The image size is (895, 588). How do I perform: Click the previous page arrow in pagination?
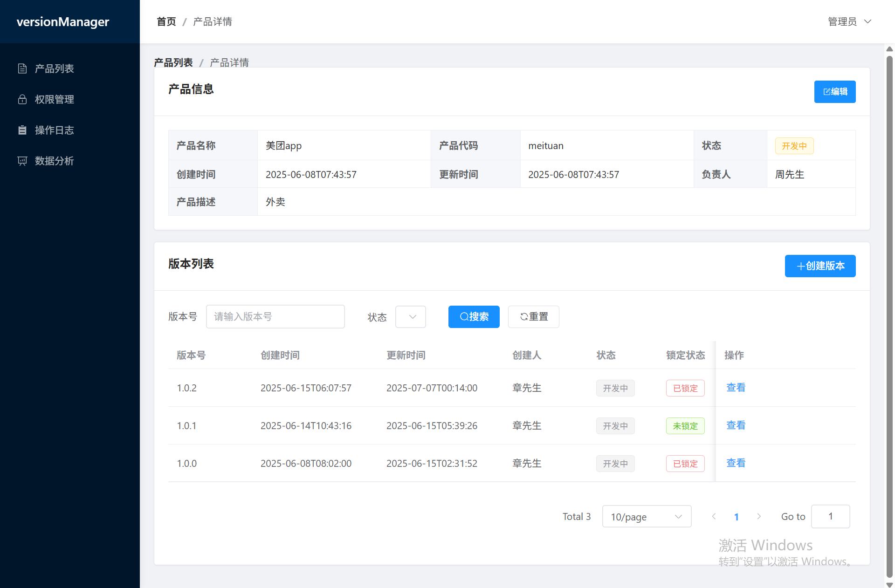click(x=714, y=516)
